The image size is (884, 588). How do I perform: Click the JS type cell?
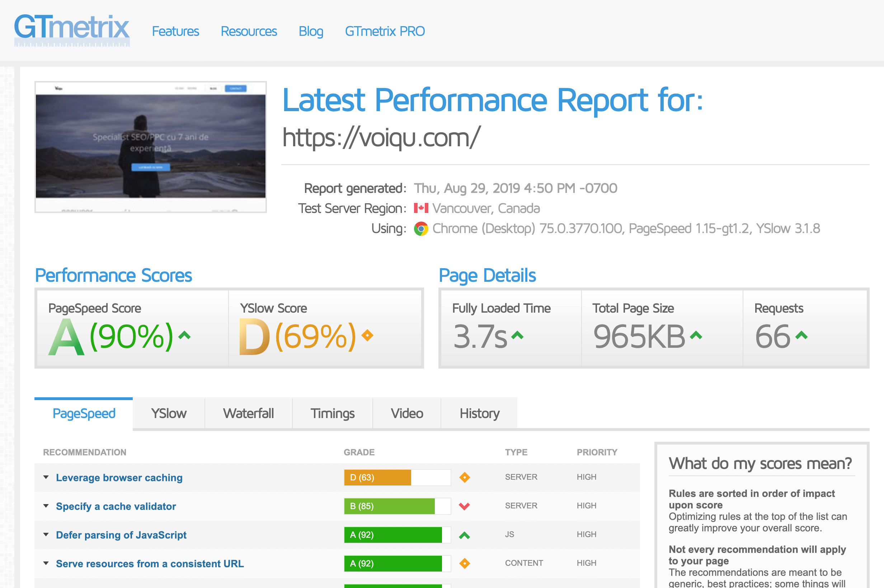click(509, 534)
